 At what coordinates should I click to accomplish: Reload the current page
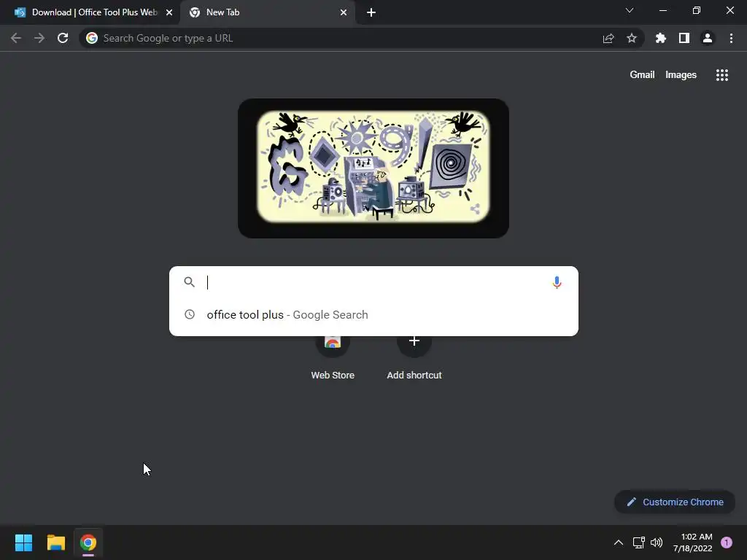(x=63, y=38)
